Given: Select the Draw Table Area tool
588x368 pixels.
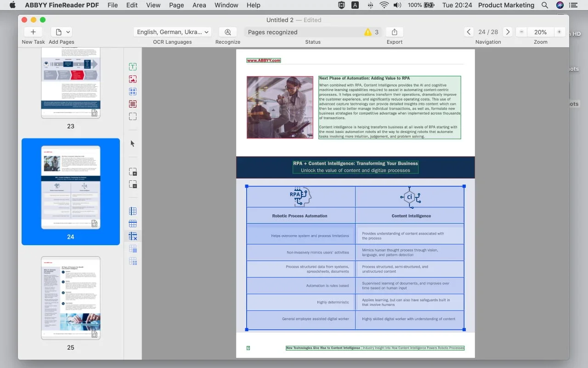Looking at the screenshot, I should (133, 92).
